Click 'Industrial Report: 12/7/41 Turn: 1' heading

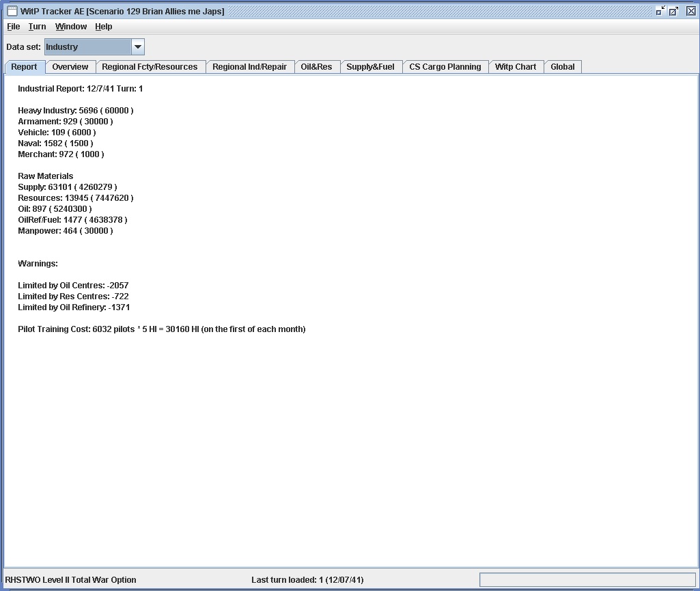[x=81, y=89]
